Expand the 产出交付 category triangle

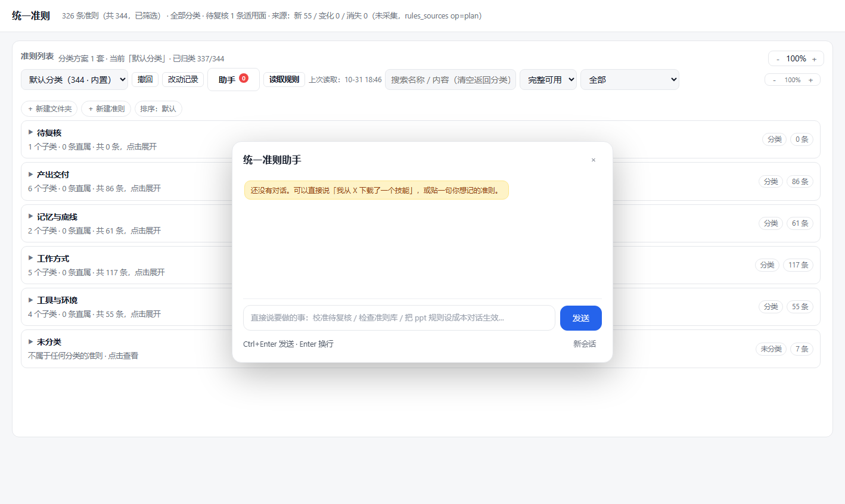(31, 174)
